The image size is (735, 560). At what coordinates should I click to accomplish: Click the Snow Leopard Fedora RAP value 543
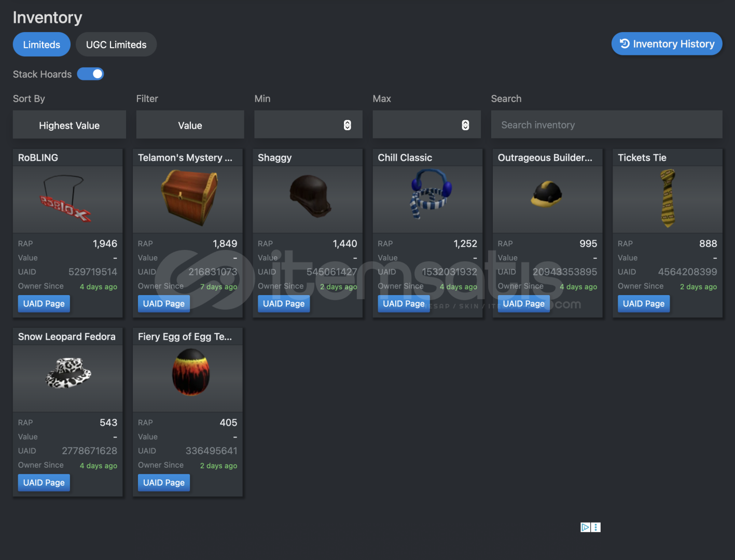click(108, 423)
